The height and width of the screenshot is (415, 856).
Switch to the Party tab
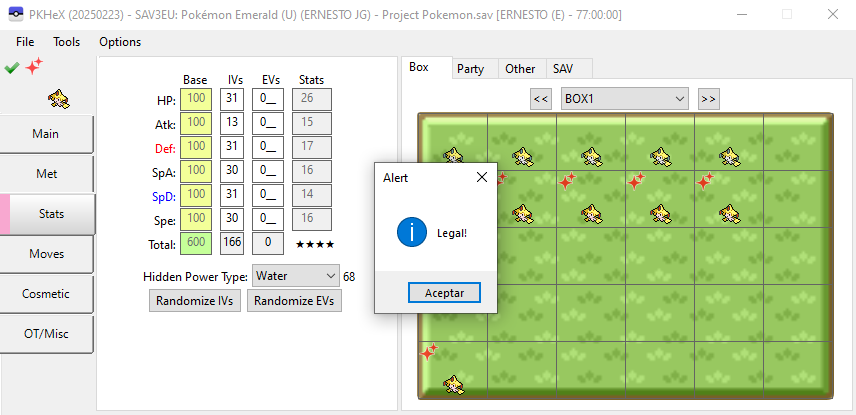[470, 69]
